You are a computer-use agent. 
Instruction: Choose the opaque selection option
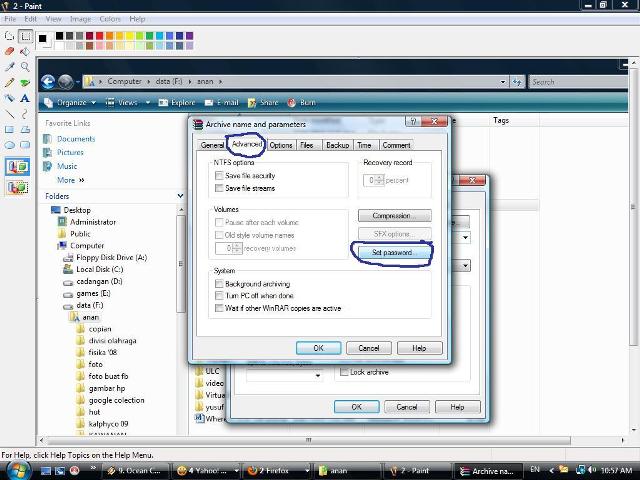(18, 167)
